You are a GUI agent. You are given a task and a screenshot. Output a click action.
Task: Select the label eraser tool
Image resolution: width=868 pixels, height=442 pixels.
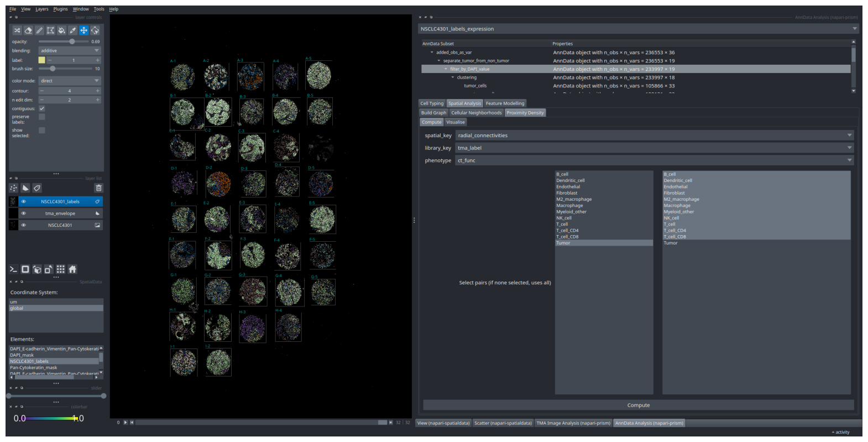click(28, 30)
